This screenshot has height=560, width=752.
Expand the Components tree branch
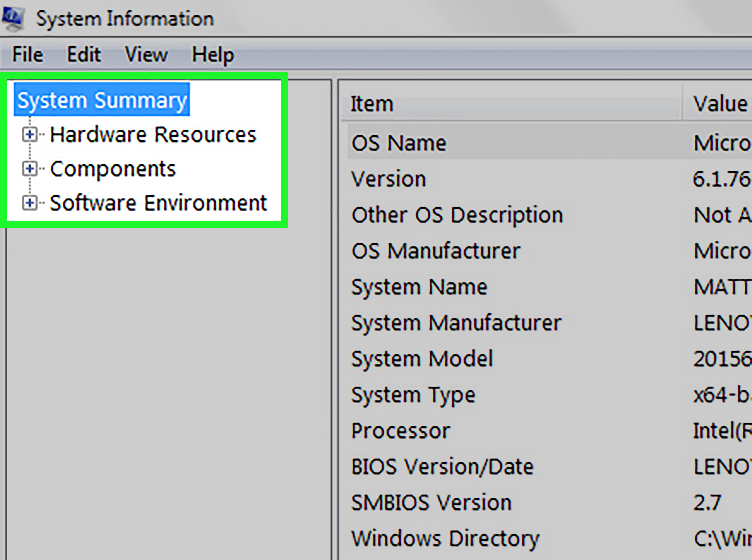point(30,168)
